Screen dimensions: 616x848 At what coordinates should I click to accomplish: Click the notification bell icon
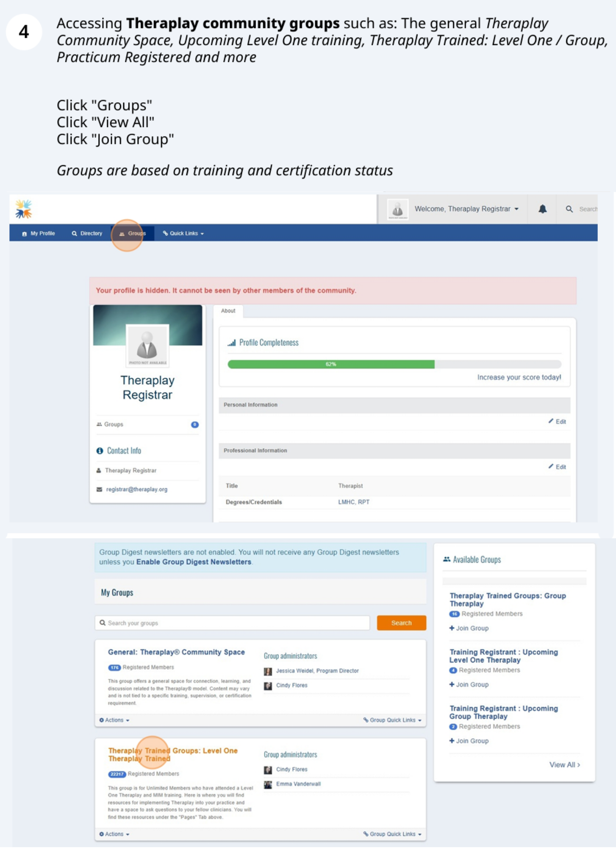tap(542, 209)
